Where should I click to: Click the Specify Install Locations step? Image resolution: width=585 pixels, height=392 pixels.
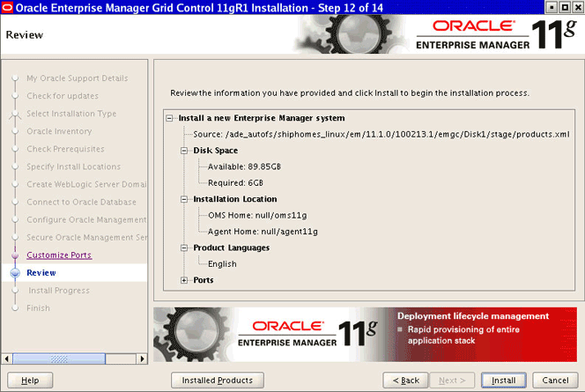point(73,166)
